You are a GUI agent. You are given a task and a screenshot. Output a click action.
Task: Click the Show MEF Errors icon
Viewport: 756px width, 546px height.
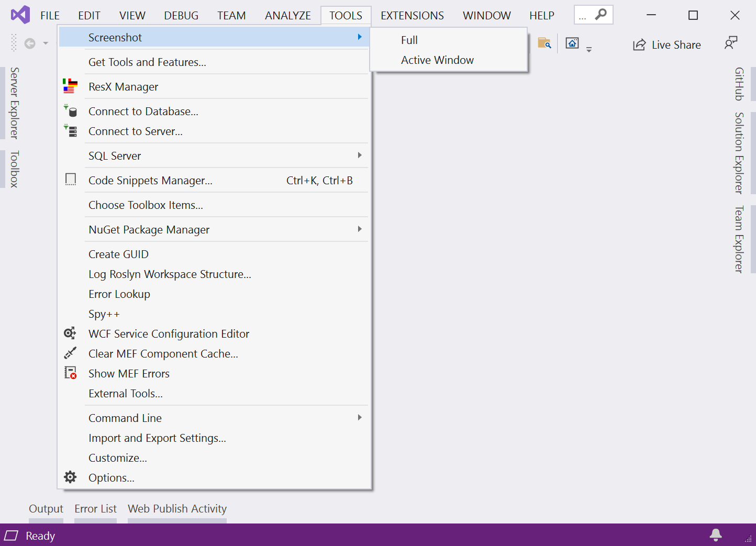70,373
